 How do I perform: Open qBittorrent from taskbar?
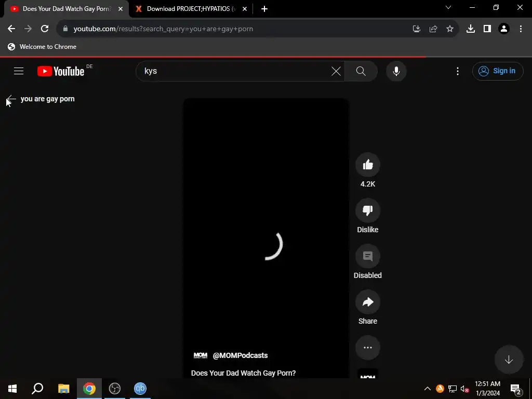140,389
